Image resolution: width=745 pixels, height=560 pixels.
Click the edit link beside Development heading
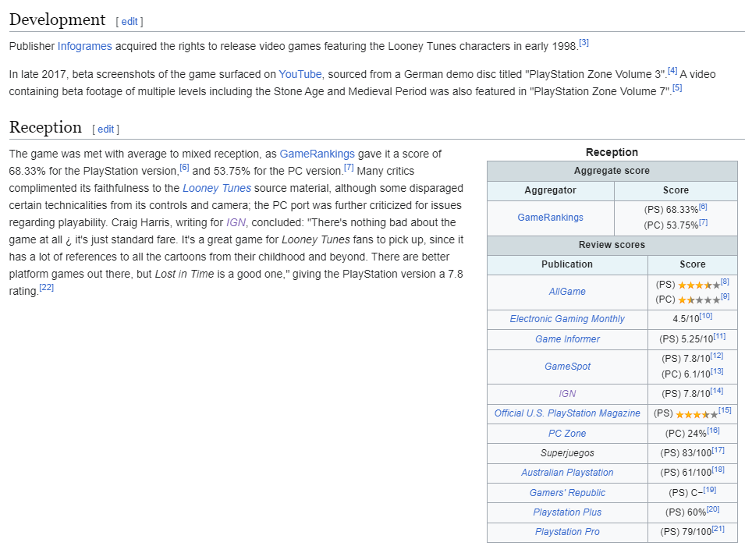pyautogui.click(x=129, y=21)
